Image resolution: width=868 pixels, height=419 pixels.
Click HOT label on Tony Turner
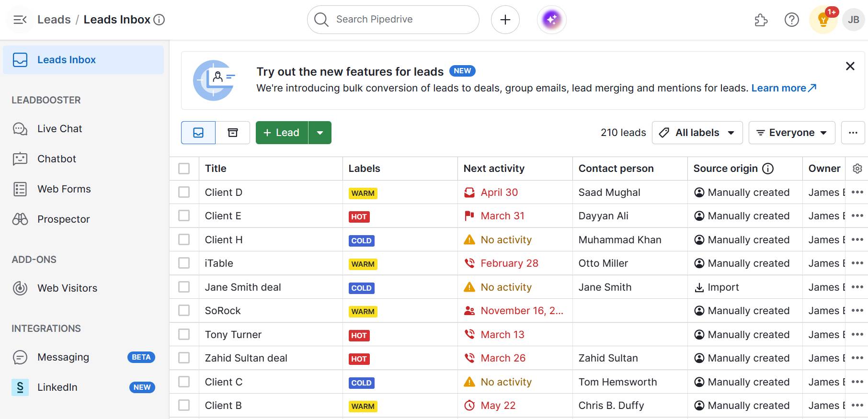pos(359,336)
